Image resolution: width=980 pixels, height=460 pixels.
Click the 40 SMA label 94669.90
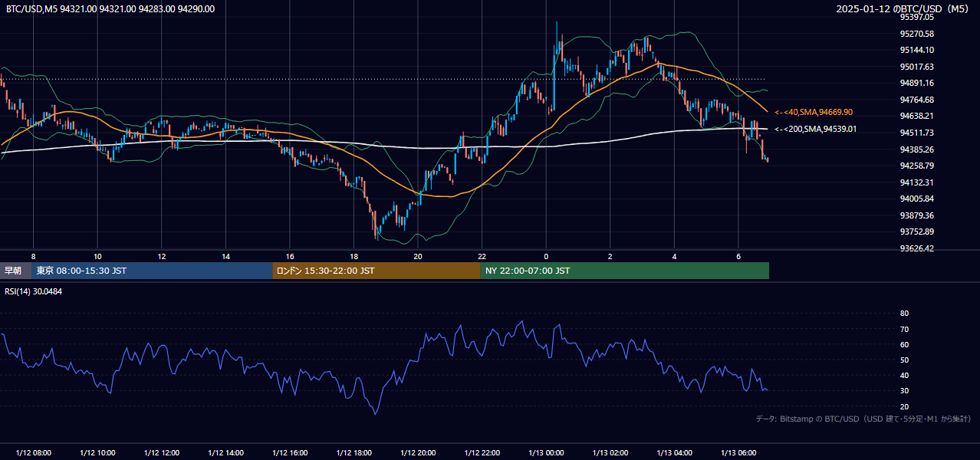point(815,112)
